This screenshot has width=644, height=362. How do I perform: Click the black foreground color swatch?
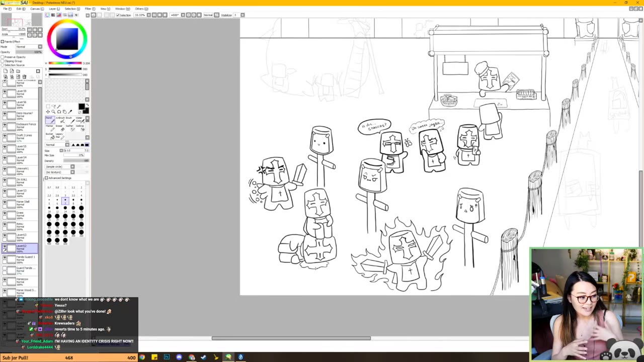coord(82,107)
